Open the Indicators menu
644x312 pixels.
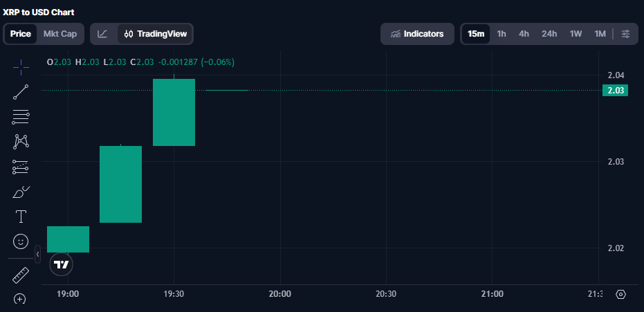[417, 34]
